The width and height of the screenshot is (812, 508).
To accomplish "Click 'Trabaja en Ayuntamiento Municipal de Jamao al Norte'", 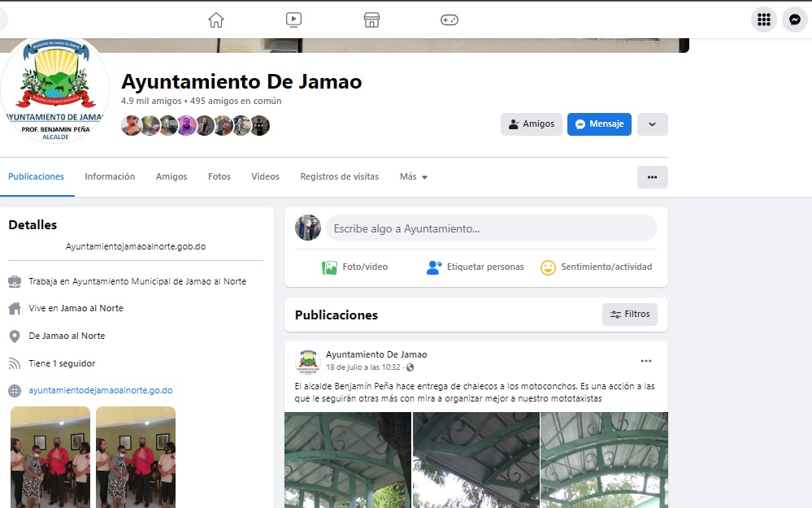I will click(x=137, y=281).
